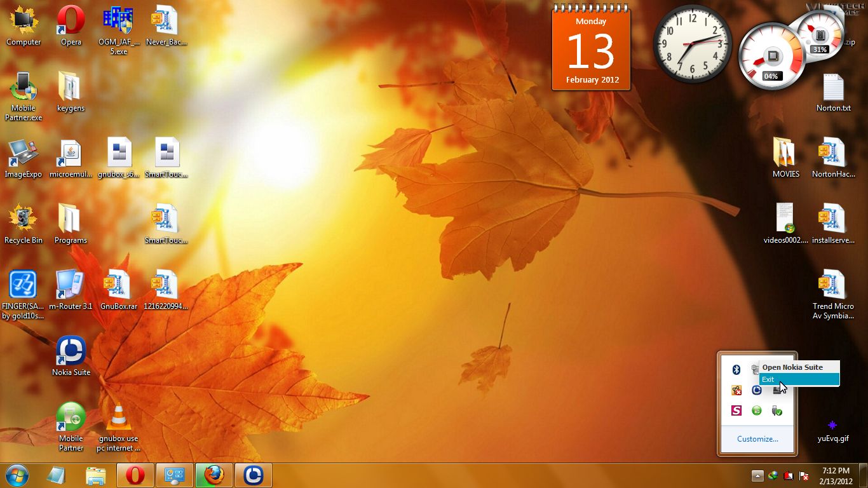
Task: Click the calendar gadget showing Monday 13
Action: pos(591,50)
